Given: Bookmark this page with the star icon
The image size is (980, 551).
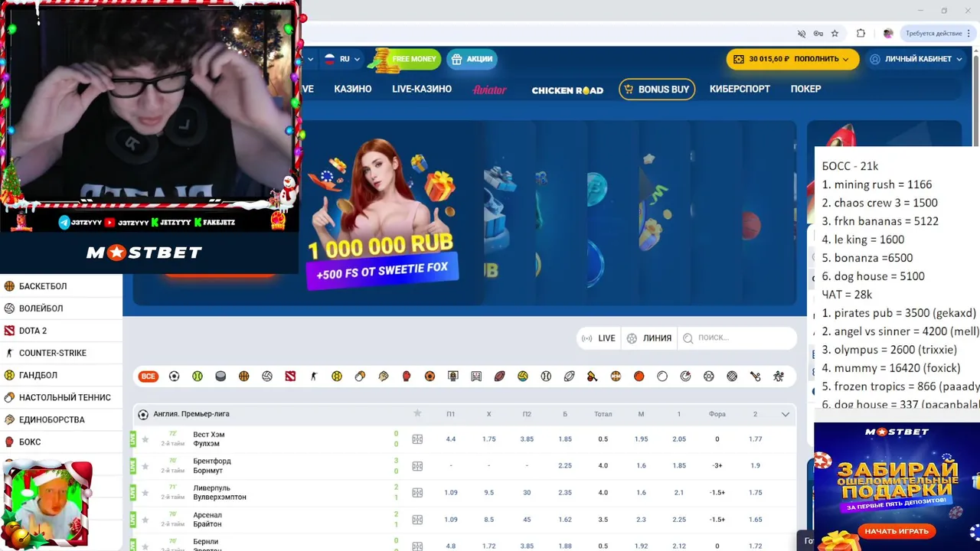Looking at the screenshot, I should click(835, 34).
